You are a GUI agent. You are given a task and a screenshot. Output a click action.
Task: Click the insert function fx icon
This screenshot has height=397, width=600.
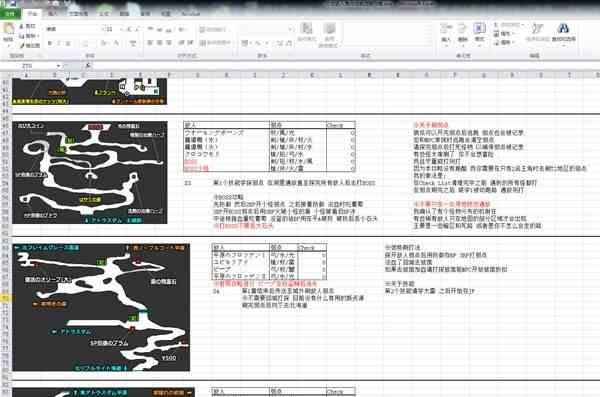[x=88, y=66]
